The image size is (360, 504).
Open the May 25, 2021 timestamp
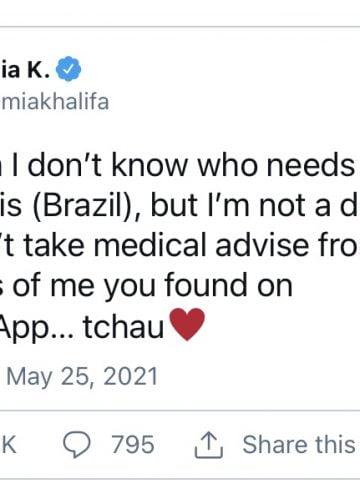[x=82, y=377]
